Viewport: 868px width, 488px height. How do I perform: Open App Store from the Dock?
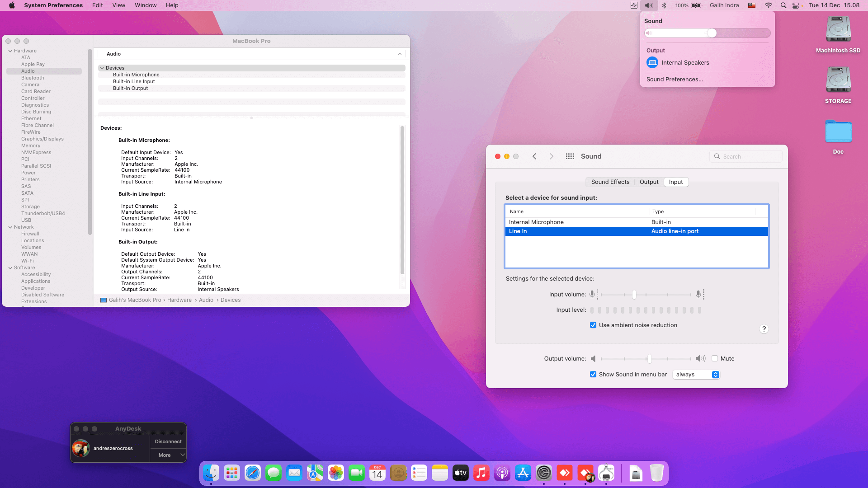[523, 473]
